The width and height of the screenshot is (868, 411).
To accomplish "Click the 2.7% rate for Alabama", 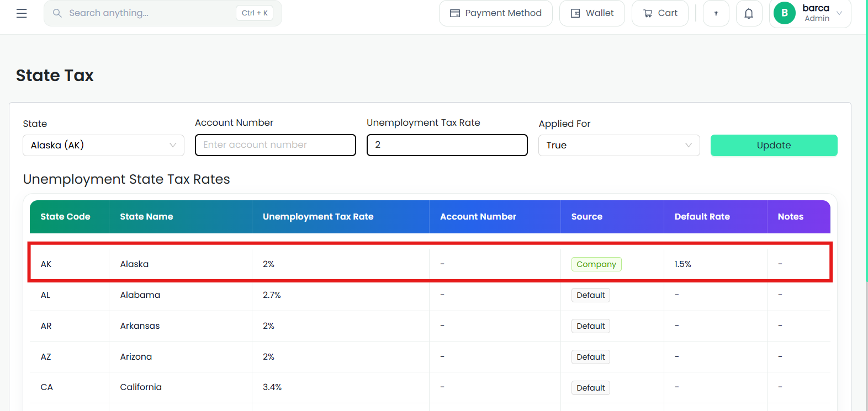I will click(x=272, y=295).
